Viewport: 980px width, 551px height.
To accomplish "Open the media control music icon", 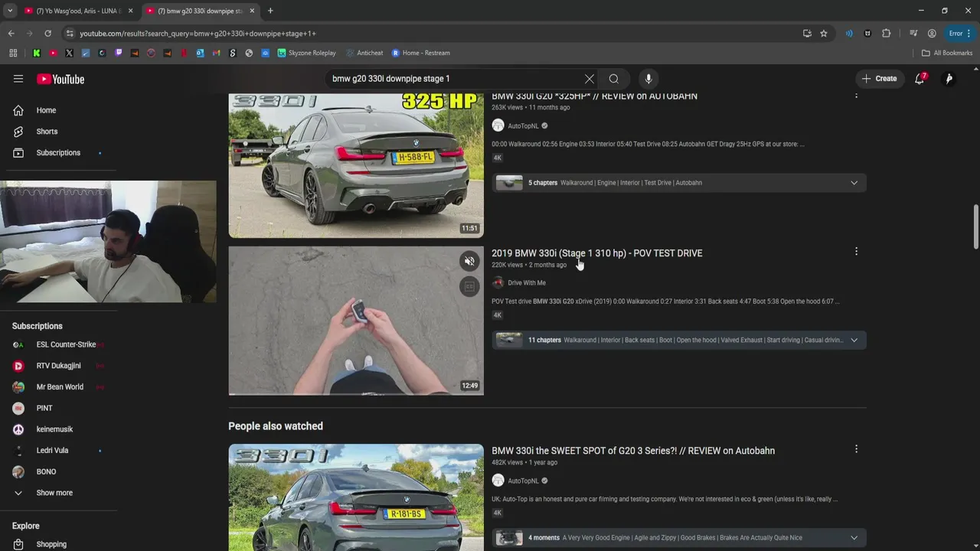I will 913,34.
